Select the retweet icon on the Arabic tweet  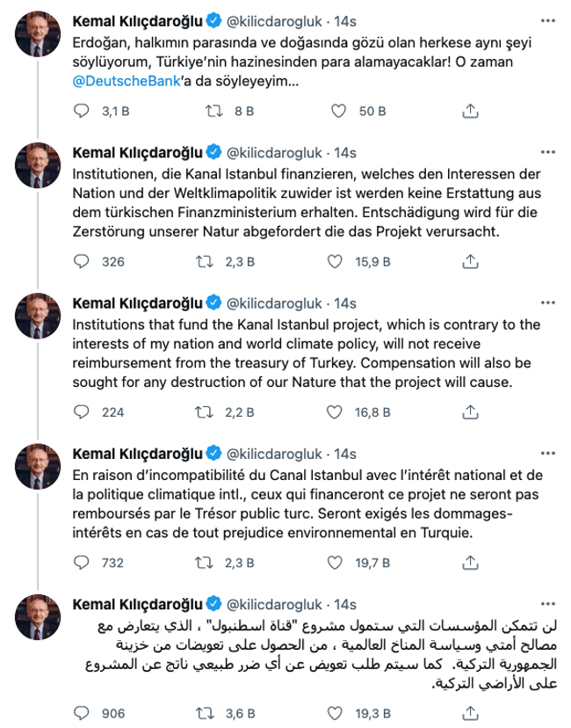click(204, 708)
